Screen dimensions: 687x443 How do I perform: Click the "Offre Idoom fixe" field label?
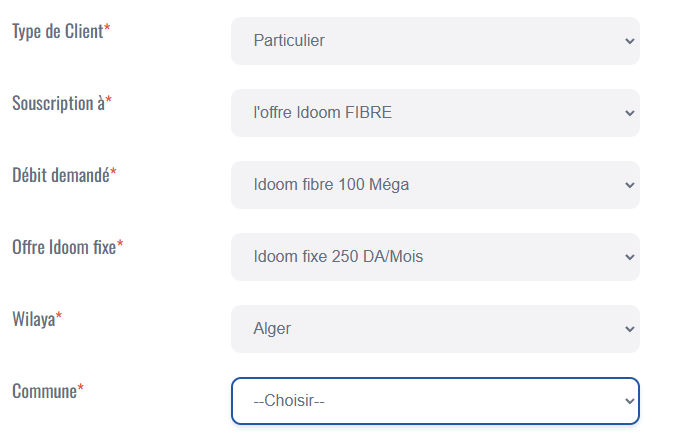(63, 247)
